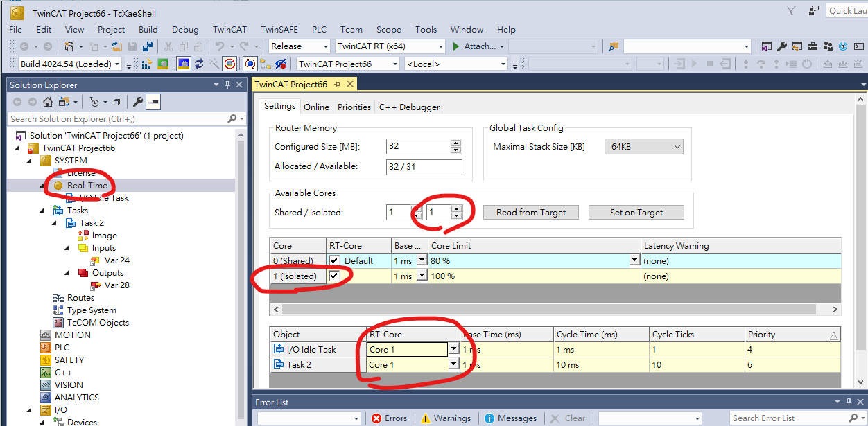Click the wrench Properties icon in Solution Explorer
This screenshot has width=868, height=426.
pyautogui.click(x=137, y=102)
